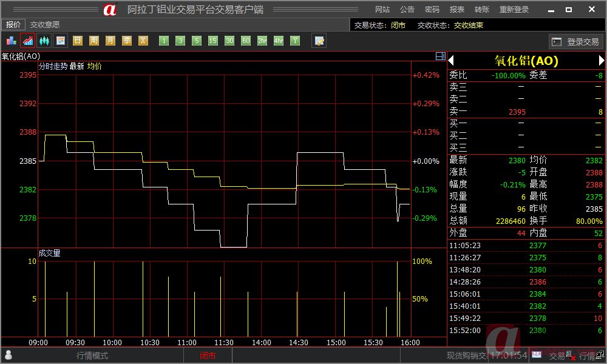This screenshot has width=607, height=364.
Task: Switch to candlestick K-line chart icon
Action: point(44,41)
